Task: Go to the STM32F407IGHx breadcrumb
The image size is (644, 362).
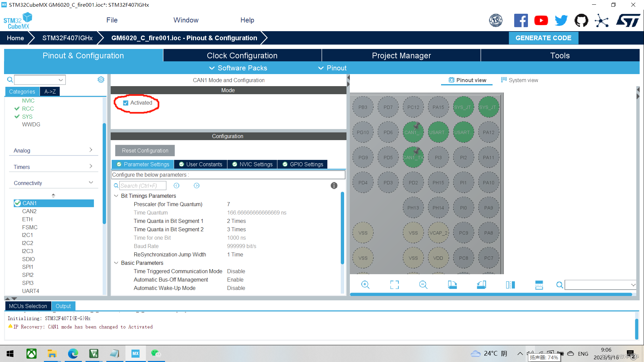Action: [67, 38]
